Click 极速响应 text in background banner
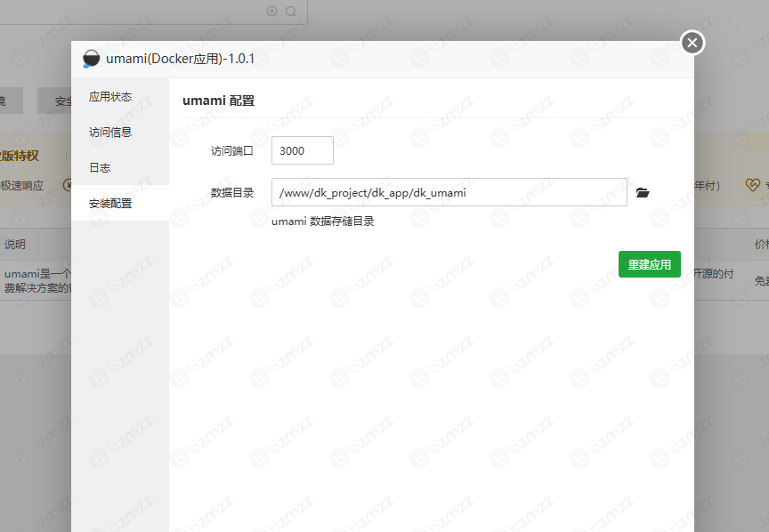The image size is (769, 532). (22, 185)
